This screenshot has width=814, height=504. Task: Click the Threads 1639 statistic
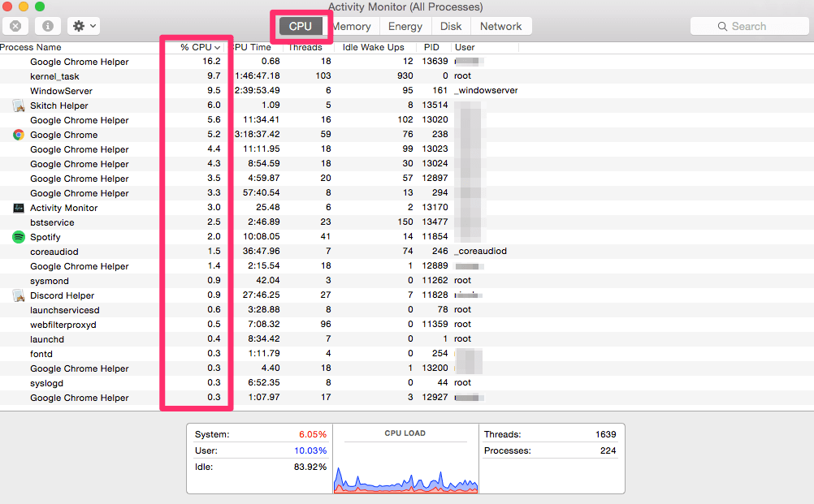click(x=550, y=434)
